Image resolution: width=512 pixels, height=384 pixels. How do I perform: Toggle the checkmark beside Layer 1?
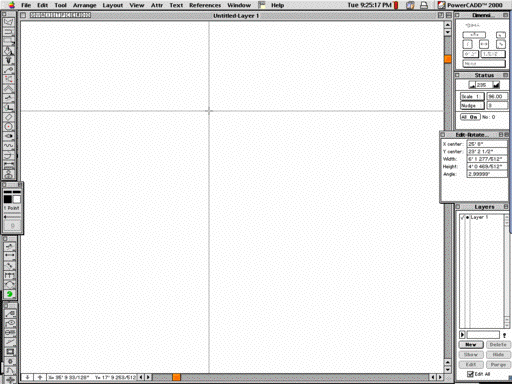462,217
